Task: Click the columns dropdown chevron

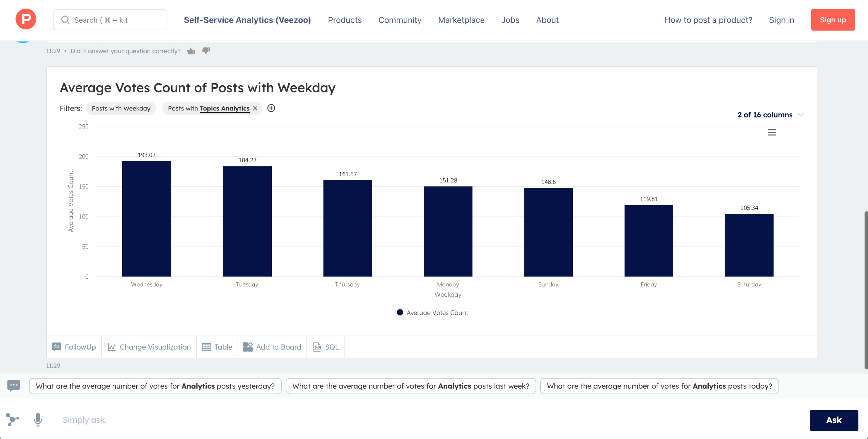Action: [x=801, y=115]
